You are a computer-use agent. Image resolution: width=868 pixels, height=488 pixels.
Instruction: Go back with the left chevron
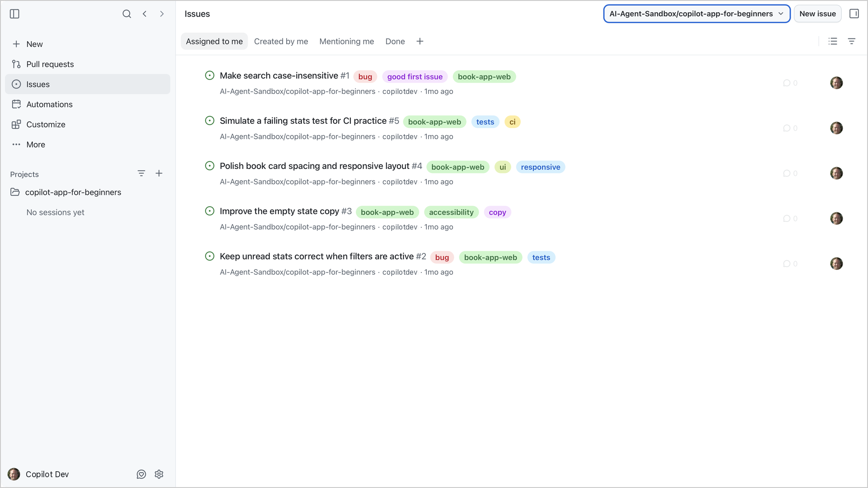145,14
